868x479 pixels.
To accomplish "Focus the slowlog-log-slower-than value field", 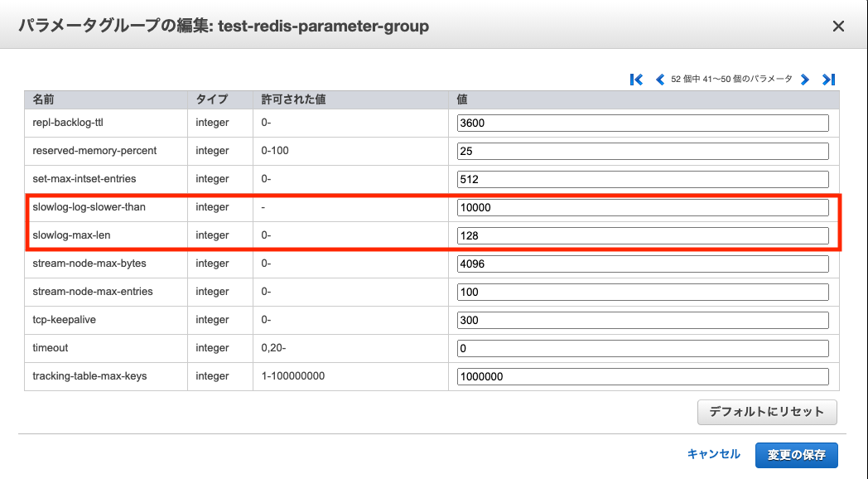I will click(x=643, y=208).
